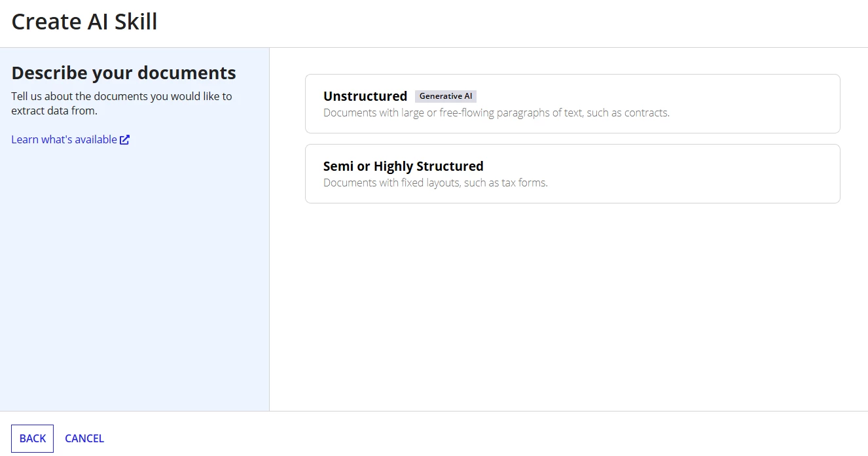
Task: Click the blank header area right of the title
Action: (511, 24)
